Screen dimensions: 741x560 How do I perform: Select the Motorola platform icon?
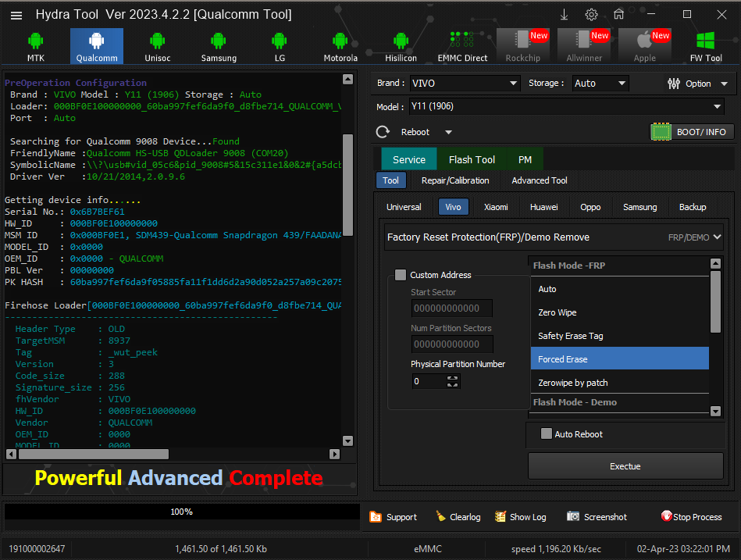click(340, 46)
